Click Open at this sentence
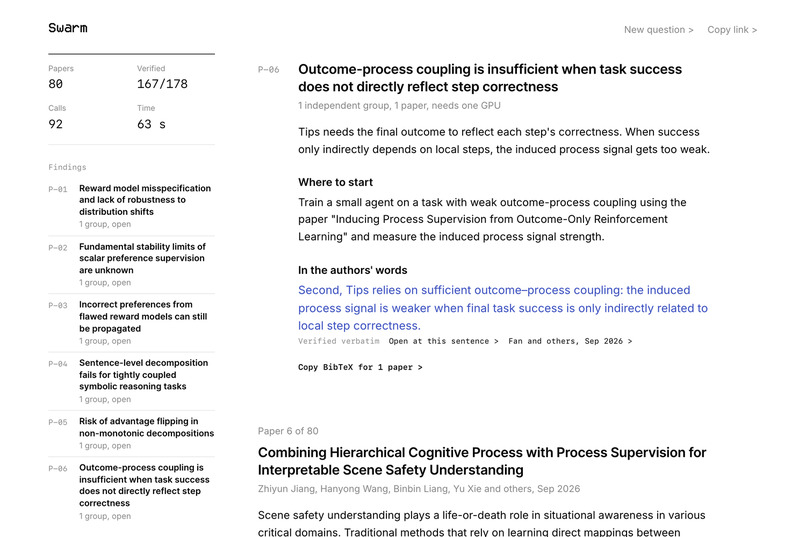This screenshot has width=806, height=537. coord(443,341)
